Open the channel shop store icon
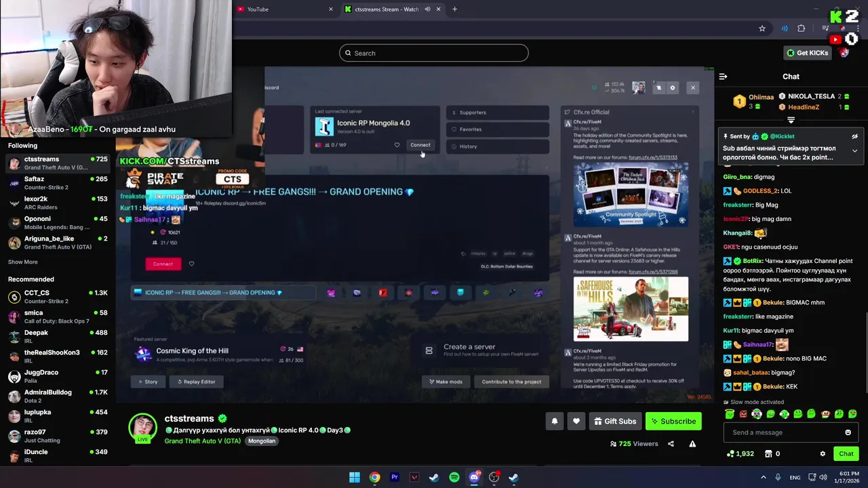Screen dimensions: 868x488 tap(768, 454)
